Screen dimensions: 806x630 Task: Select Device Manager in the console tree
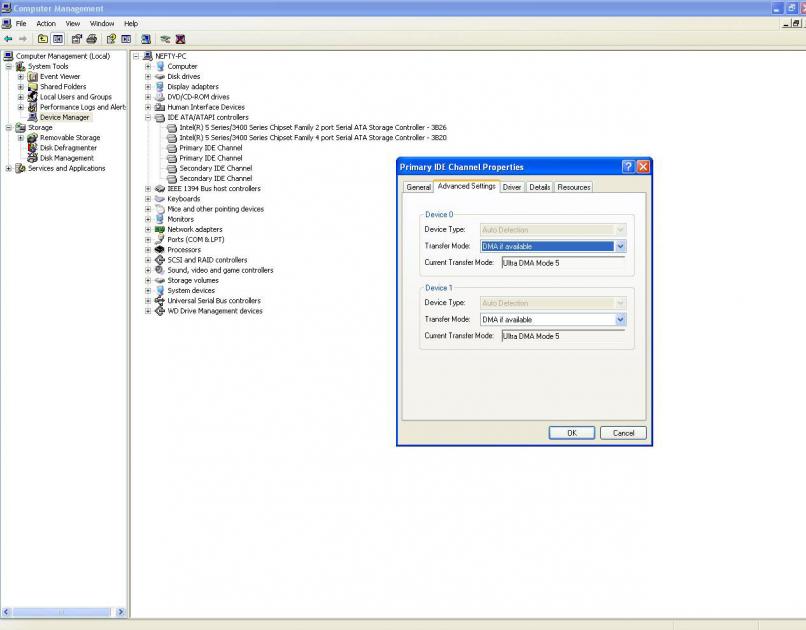[65, 117]
